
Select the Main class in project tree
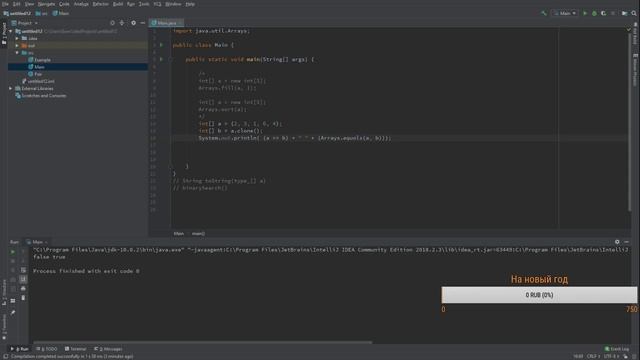(37, 67)
